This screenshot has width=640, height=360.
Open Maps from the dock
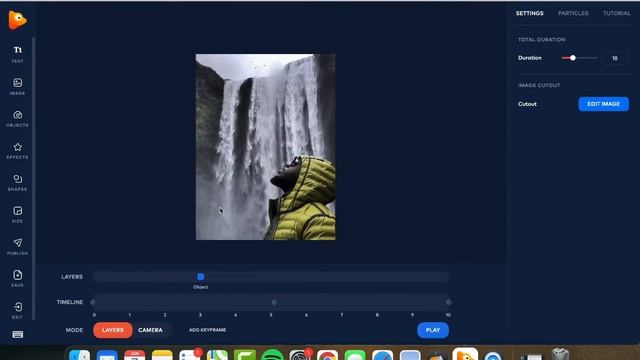pyautogui.click(x=217, y=355)
